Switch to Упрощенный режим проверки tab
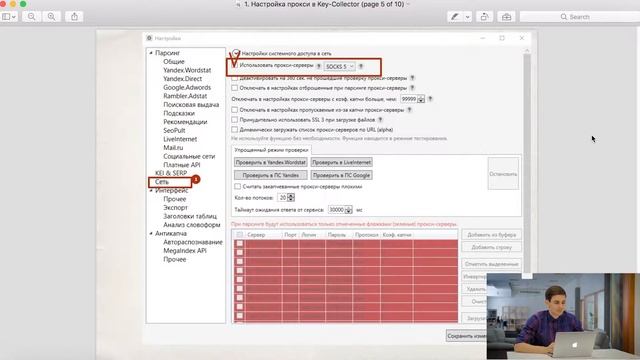 271,150
